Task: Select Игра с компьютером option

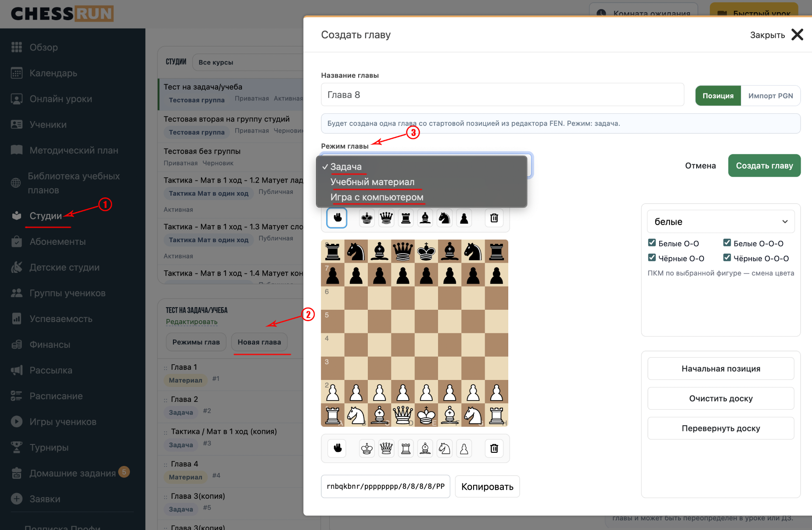Action: tap(377, 197)
